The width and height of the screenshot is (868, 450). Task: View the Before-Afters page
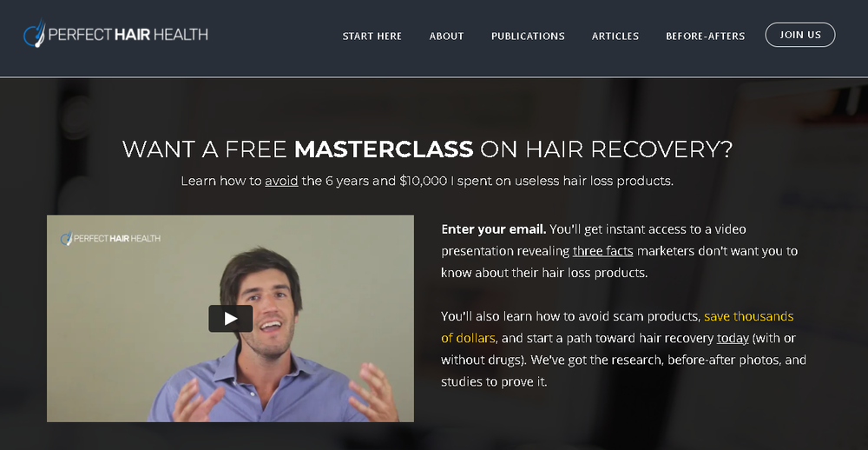[705, 36]
